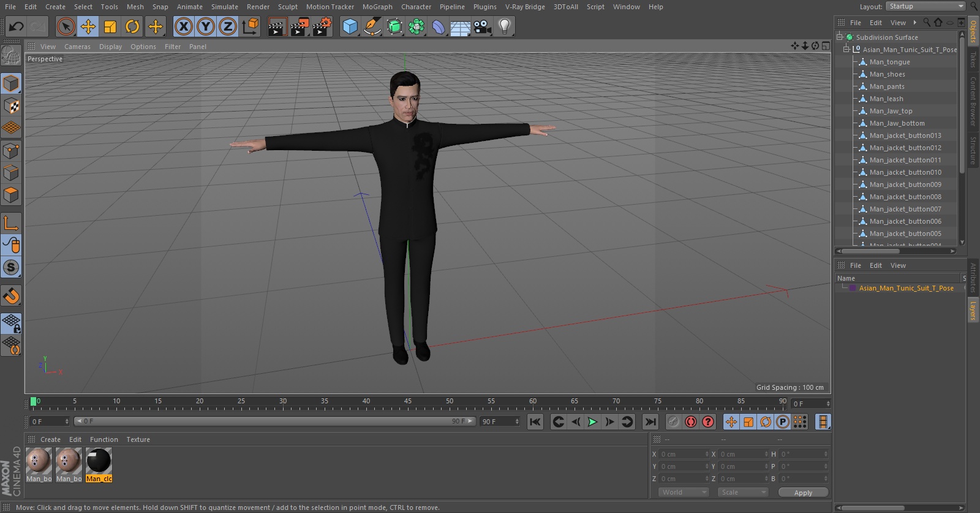Click the X position input field
The height and width of the screenshot is (513, 980).
684,454
